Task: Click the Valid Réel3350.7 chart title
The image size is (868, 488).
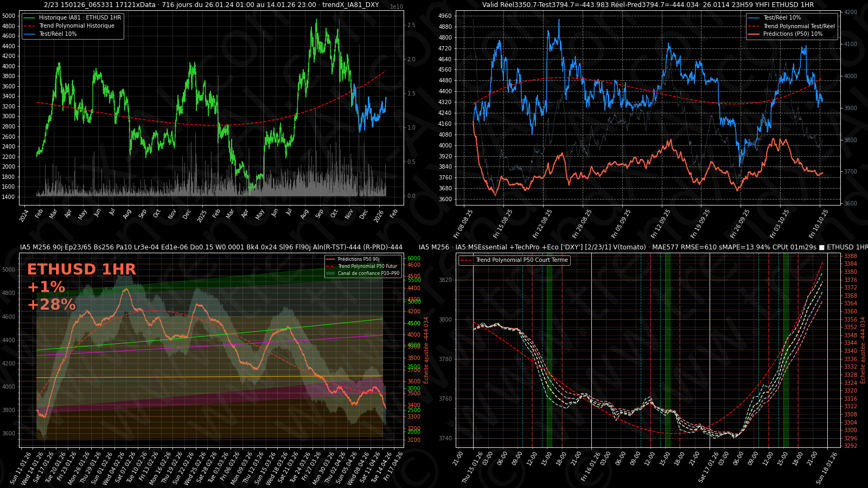Action: point(648,5)
